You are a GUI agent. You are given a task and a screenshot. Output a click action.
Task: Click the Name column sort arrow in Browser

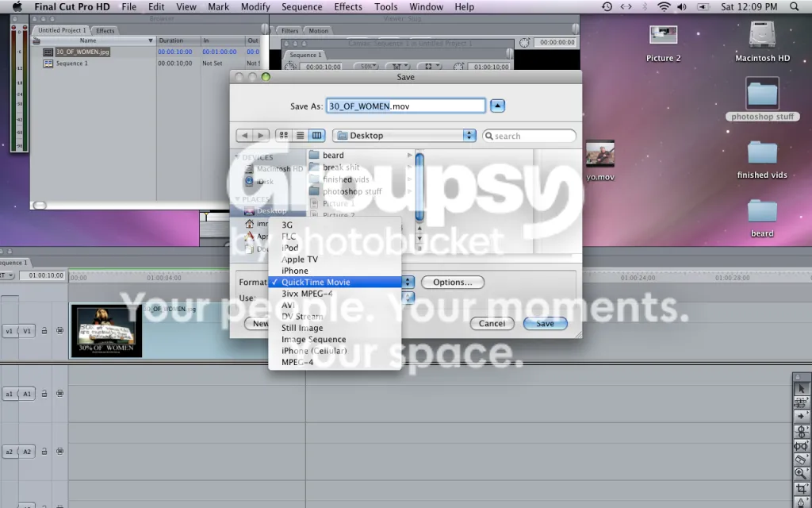coord(151,40)
